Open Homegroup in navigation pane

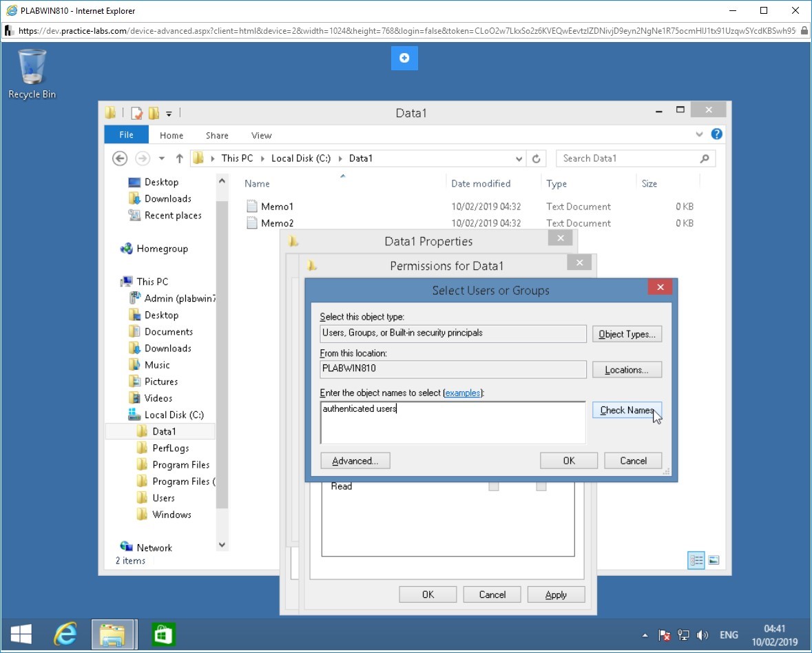click(x=162, y=249)
